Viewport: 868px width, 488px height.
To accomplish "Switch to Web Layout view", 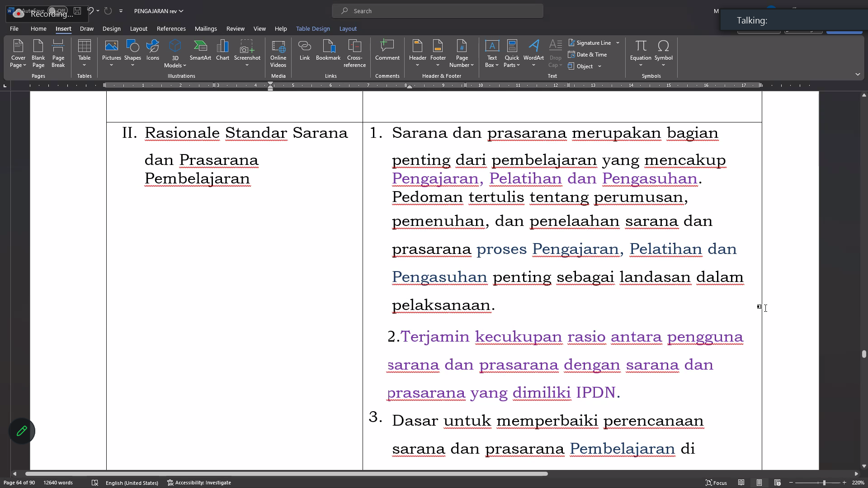I will pyautogui.click(x=778, y=483).
